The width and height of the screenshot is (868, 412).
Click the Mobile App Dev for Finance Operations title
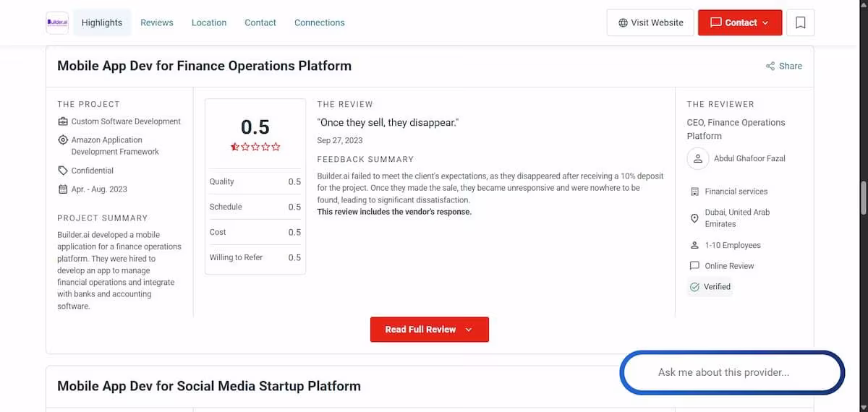(x=205, y=66)
